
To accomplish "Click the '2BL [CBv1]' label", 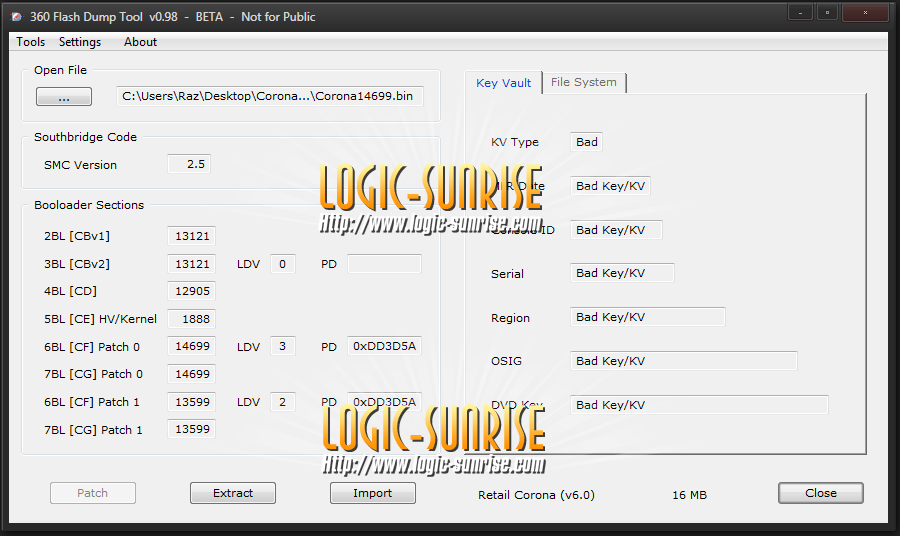I will 77,236.
